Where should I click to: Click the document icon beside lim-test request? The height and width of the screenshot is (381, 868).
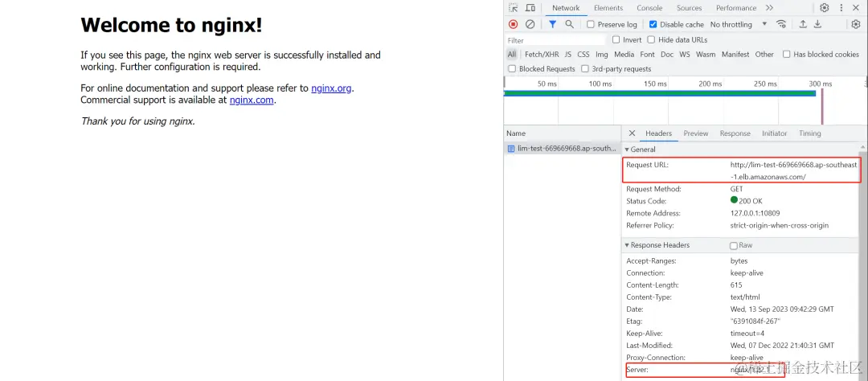click(511, 149)
